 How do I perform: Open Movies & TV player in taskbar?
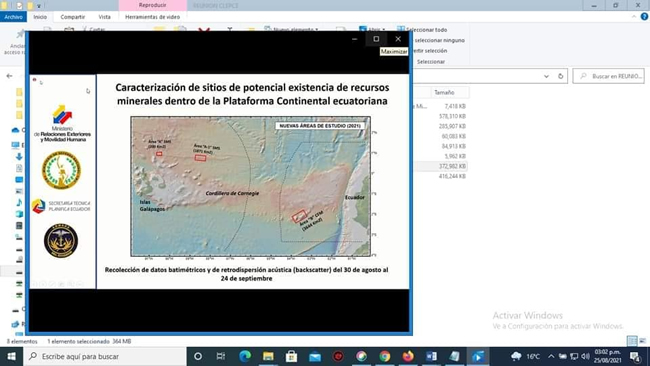(478, 356)
